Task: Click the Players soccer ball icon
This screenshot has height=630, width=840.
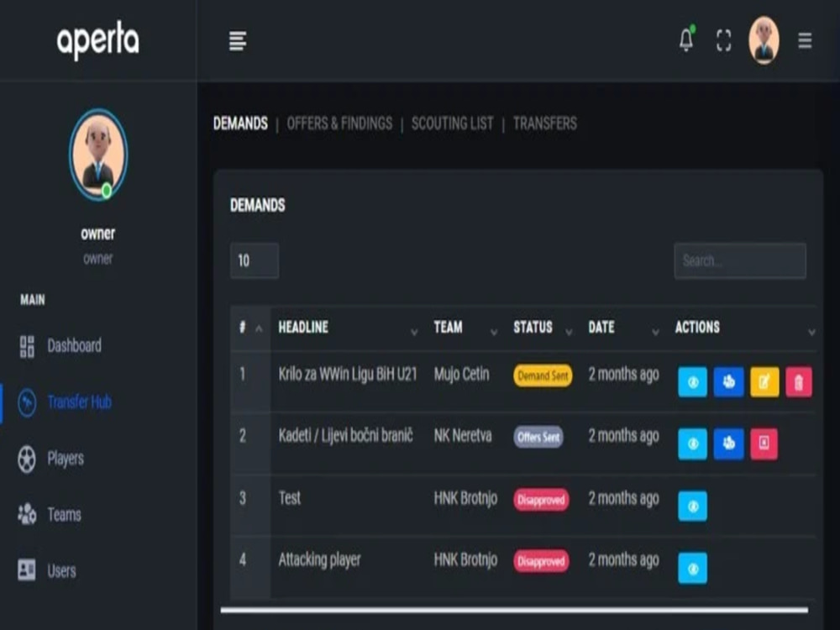Action: [x=27, y=459]
